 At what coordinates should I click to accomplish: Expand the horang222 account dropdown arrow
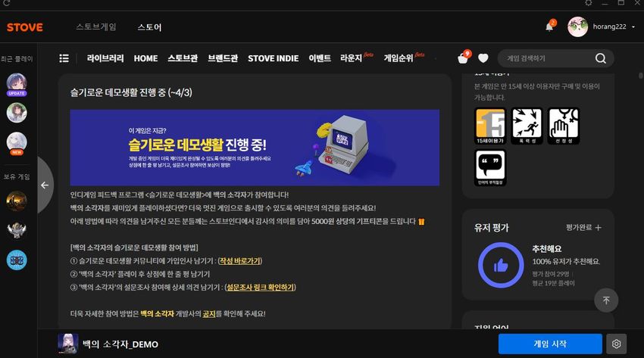tap(633, 26)
